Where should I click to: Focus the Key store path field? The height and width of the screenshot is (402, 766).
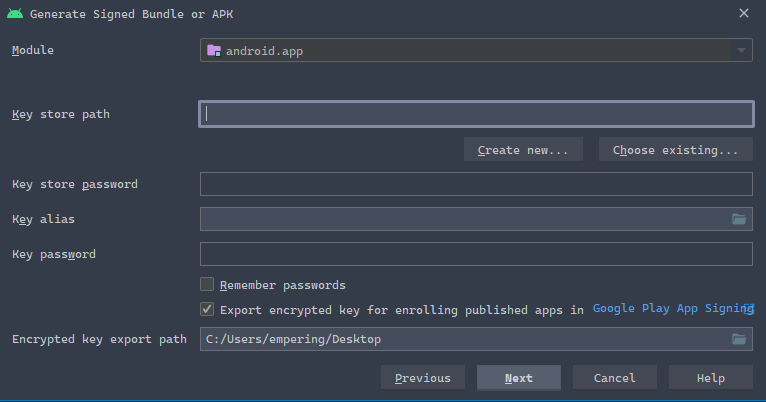click(x=476, y=114)
